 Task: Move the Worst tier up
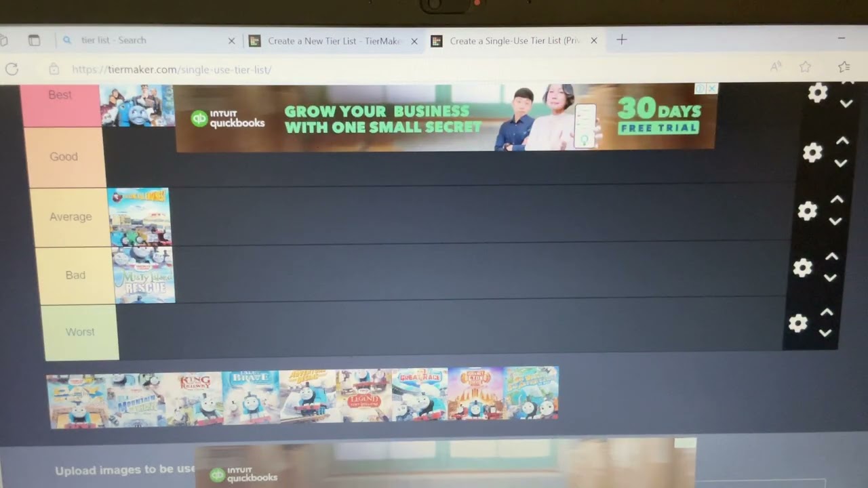[827, 312]
